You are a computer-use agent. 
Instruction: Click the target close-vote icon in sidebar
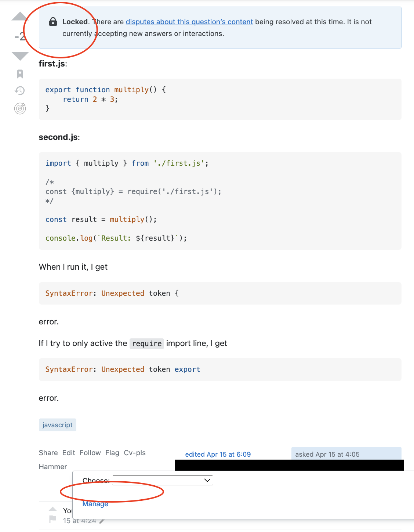tap(20, 109)
